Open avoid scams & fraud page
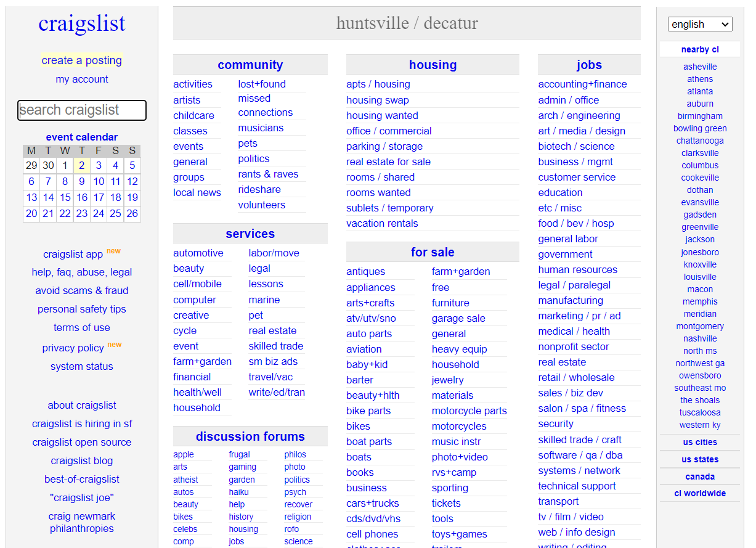This screenshot has width=756, height=548. pos(82,290)
